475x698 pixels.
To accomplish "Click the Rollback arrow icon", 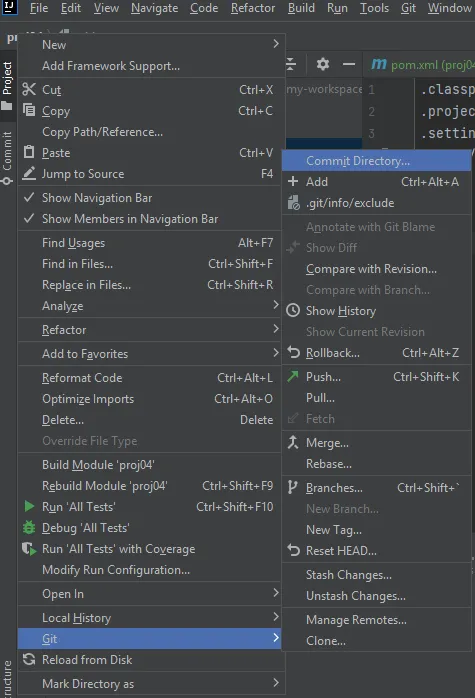I will [x=293, y=353].
